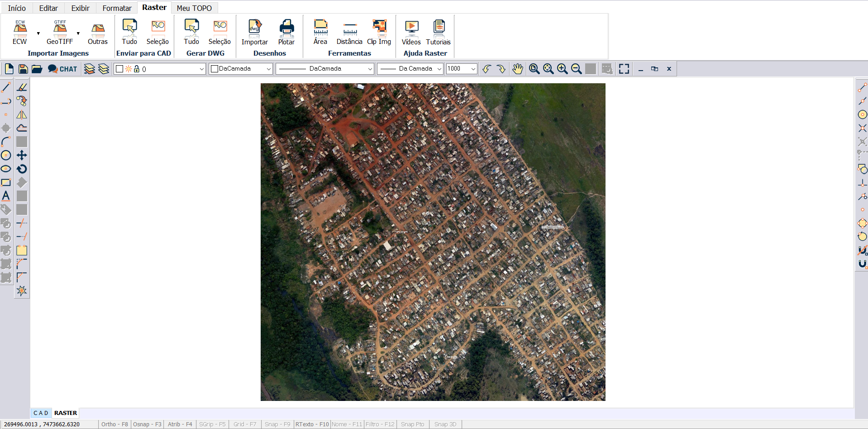Toggle Osnap in the status bar
This screenshot has height=429, width=868.
coord(147,424)
